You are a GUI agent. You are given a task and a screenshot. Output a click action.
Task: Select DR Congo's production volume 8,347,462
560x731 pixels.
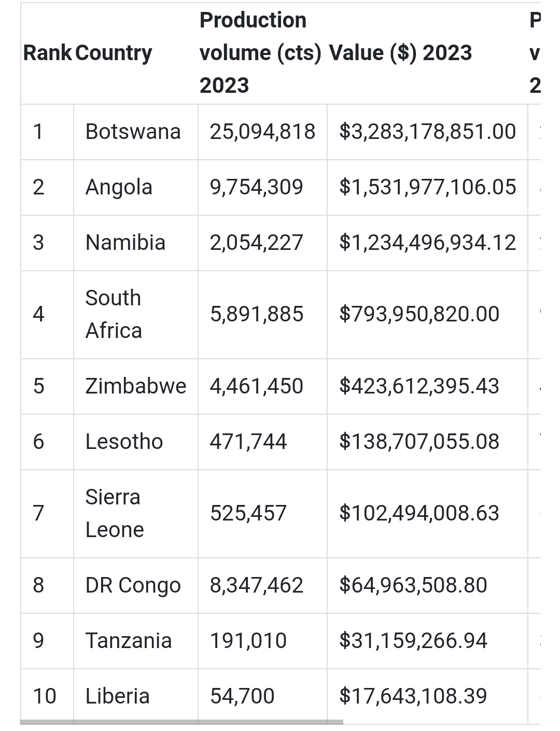click(x=256, y=585)
